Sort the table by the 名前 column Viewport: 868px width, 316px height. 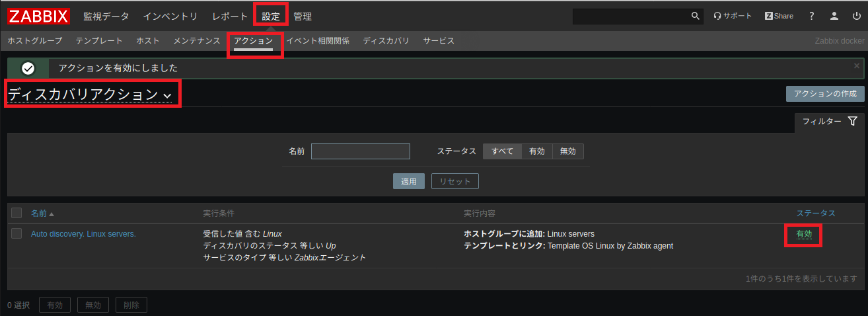[x=42, y=214]
